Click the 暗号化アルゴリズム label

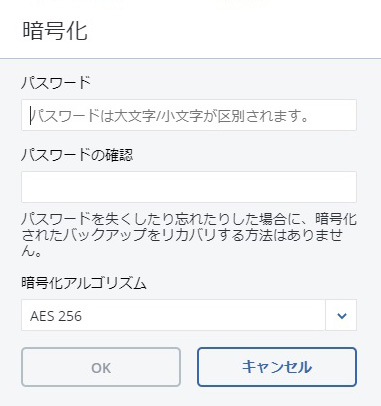(84, 283)
